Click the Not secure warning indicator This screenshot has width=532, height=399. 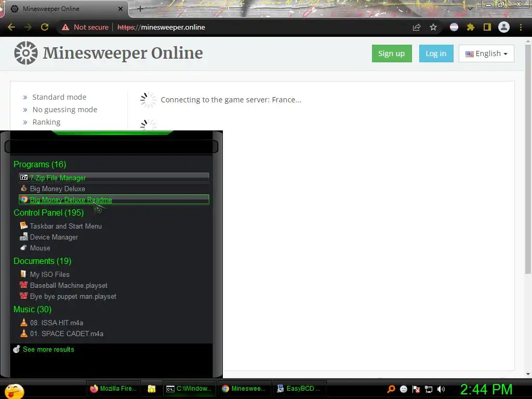click(85, 27)
